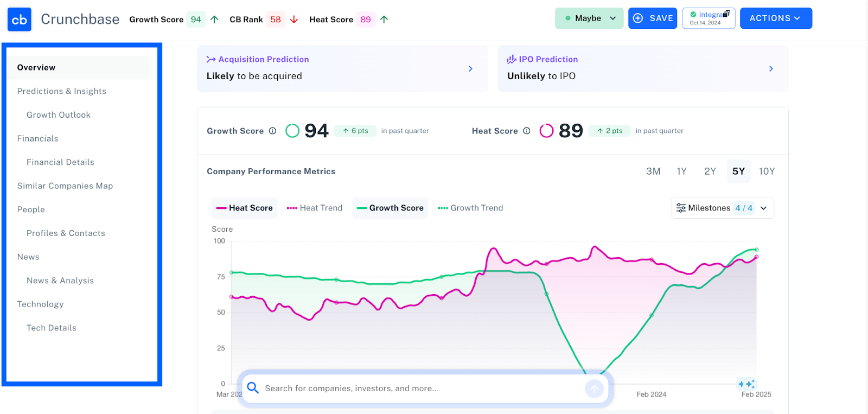The height and width of the screenshot is (414, 868).
Task: Open the Maybe status dropdown
Action: tap(589, 18)
